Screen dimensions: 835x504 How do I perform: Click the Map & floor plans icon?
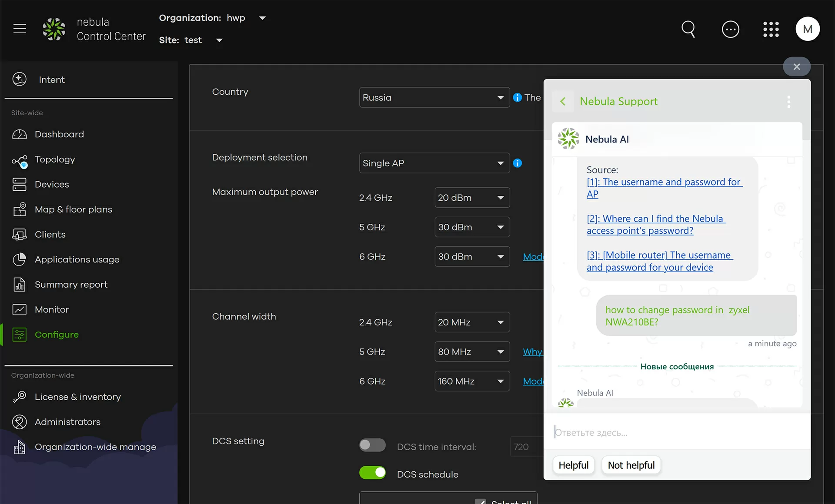pos(20,209)
